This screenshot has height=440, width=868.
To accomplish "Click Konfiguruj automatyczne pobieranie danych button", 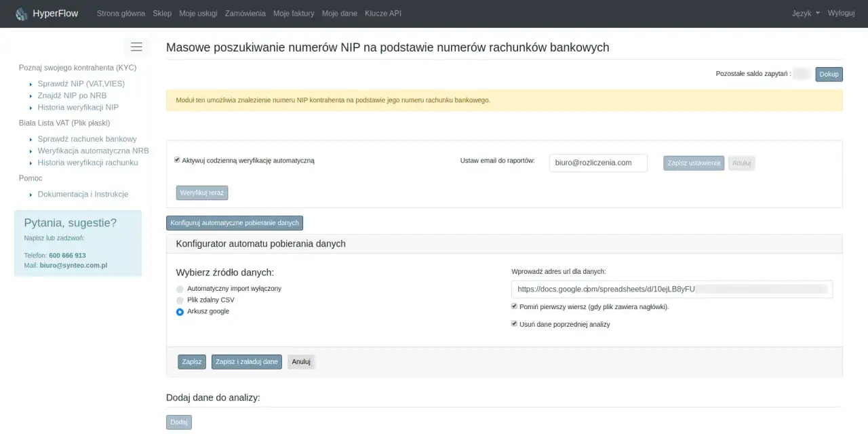I will click(235, 223).
